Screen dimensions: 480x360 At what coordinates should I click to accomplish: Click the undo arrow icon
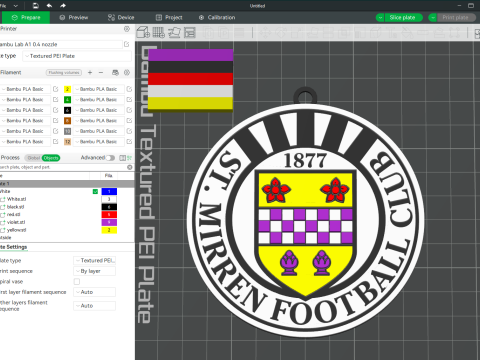pos(49,6)
